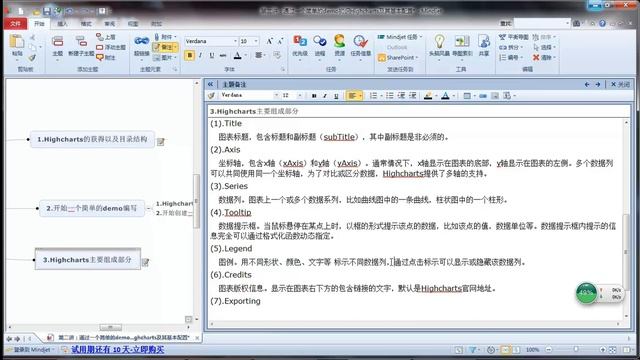Open the ribbon text alignment dropdown
This screenshot has width=640, height=360.
[260, 56]
